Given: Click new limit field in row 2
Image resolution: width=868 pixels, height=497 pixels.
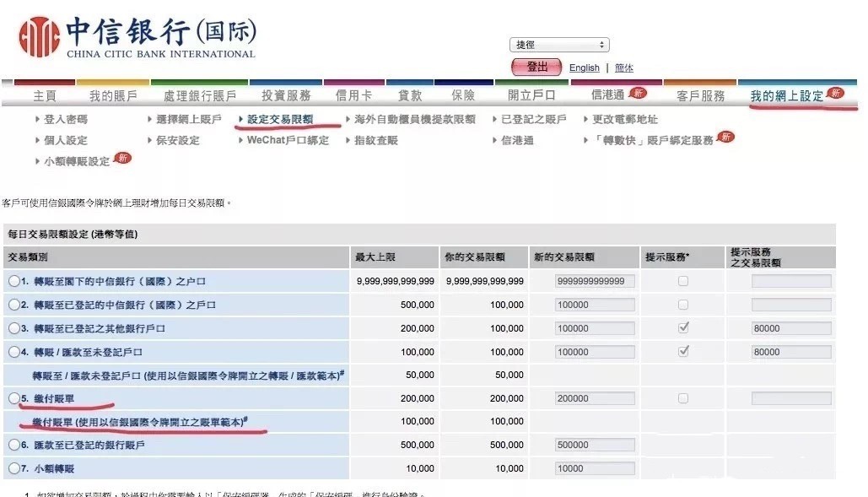Looking at the screenshot, I should pos(595,305).
